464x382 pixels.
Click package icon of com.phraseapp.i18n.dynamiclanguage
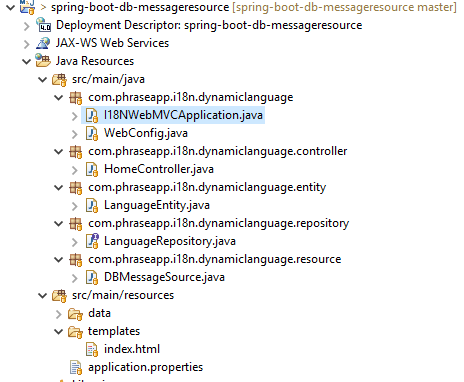click(76, 97)
